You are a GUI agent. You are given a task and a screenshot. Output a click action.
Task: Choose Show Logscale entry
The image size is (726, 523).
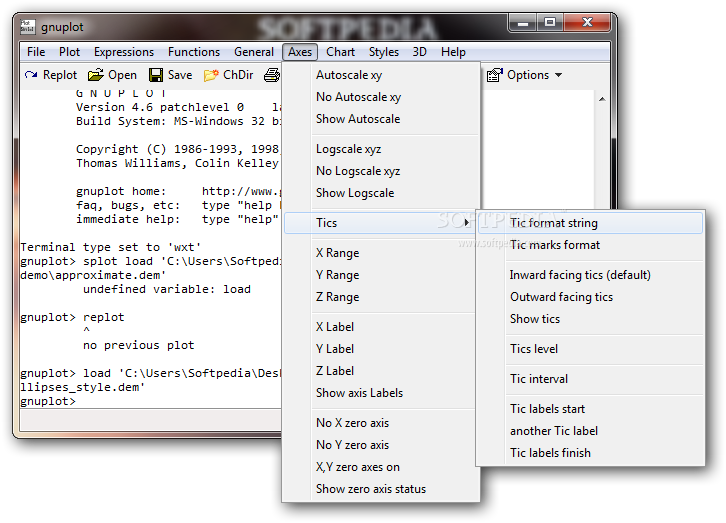381,193
